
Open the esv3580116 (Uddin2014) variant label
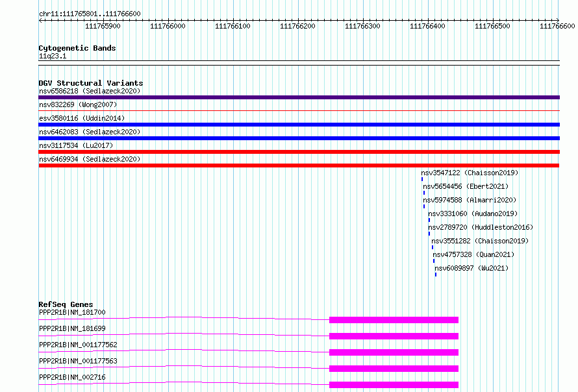[82, 118]
